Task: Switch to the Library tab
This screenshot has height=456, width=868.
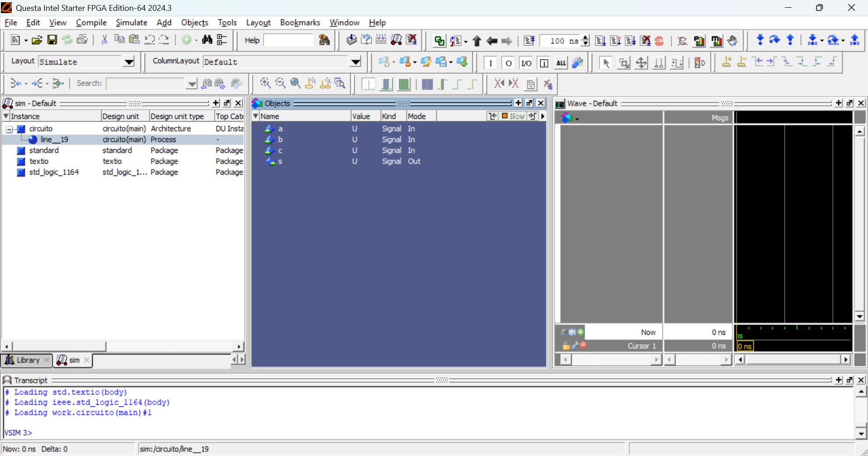Action: (x=23, y=360)
